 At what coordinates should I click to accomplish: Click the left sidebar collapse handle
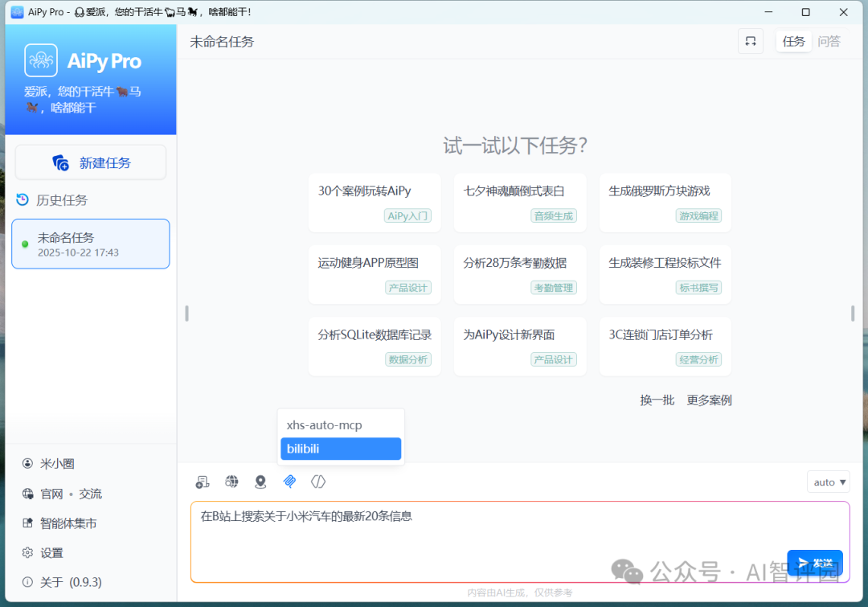[187, 314]
